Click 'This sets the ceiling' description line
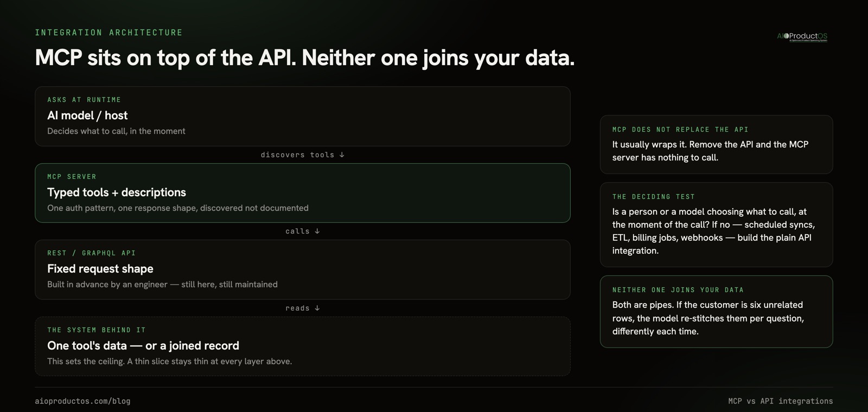 [170, 362]
